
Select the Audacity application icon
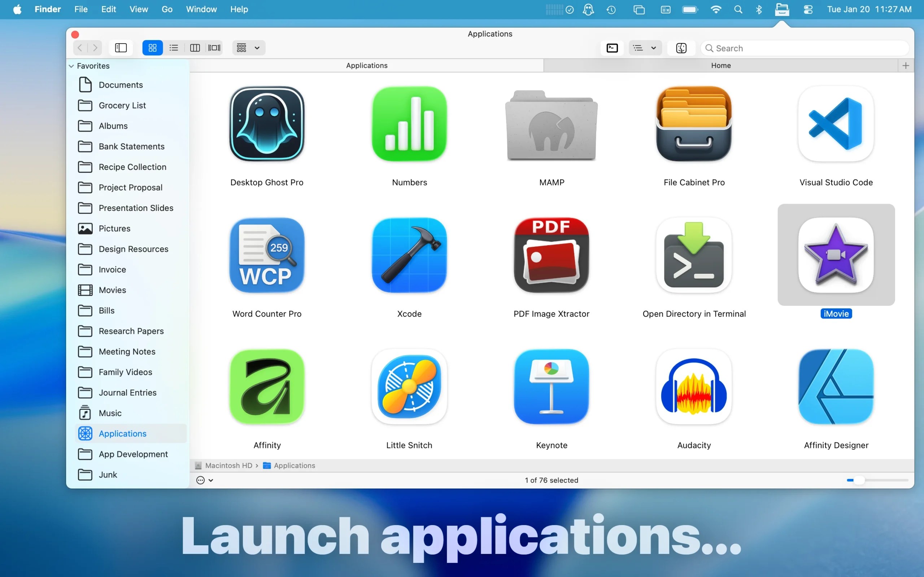(694, 386)
